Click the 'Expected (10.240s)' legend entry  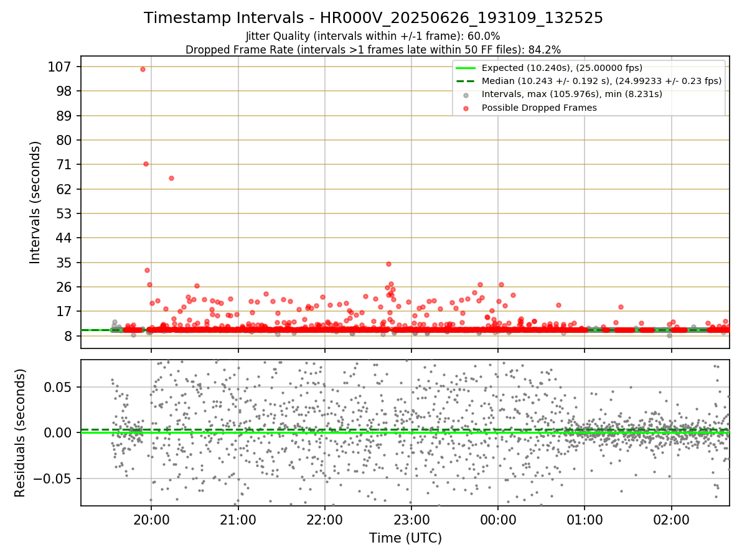(x=562, y=68)
